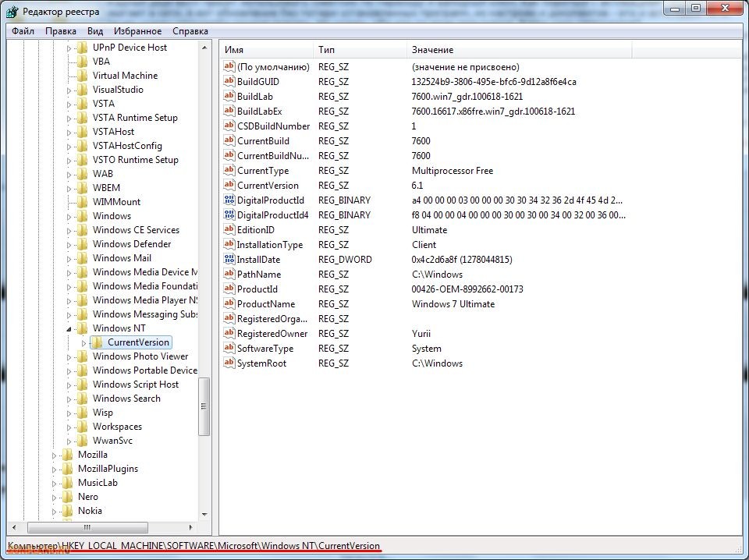
Task: Open the Правка menu
Action: 61,31
